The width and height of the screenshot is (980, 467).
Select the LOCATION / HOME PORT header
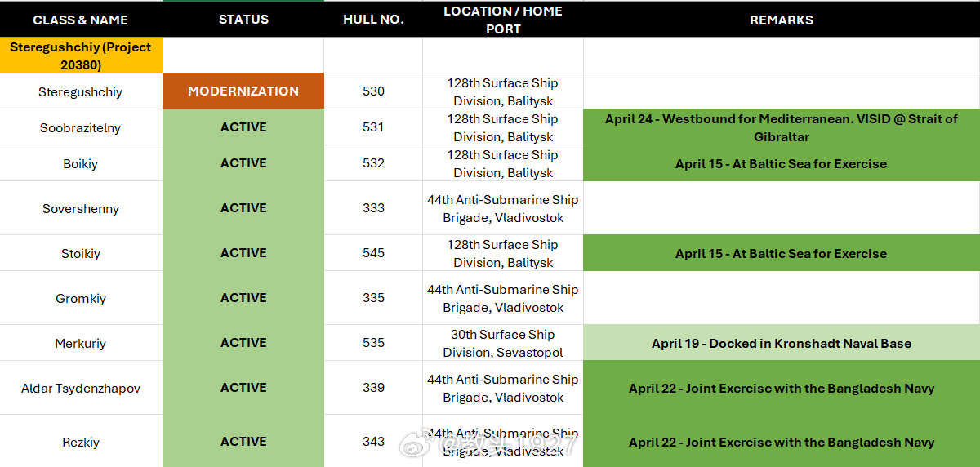point(503,20)
